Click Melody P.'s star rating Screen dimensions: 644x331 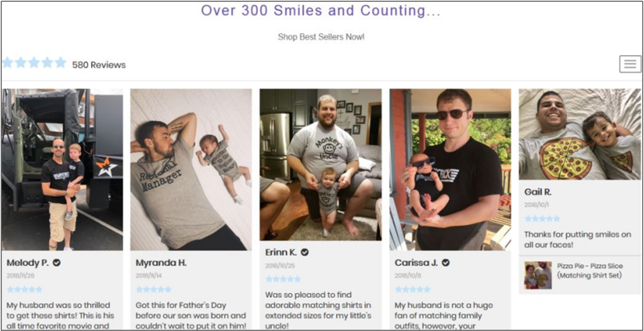coord(24,289)
